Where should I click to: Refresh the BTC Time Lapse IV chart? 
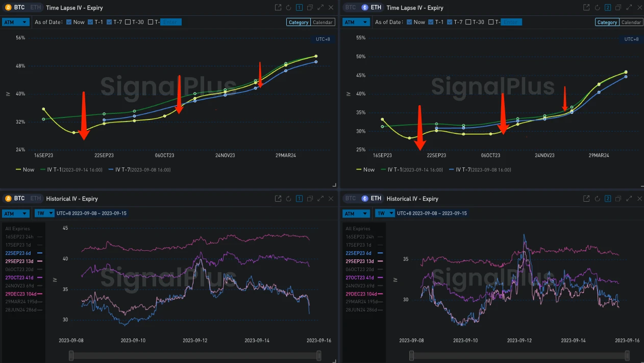(289, 8)
